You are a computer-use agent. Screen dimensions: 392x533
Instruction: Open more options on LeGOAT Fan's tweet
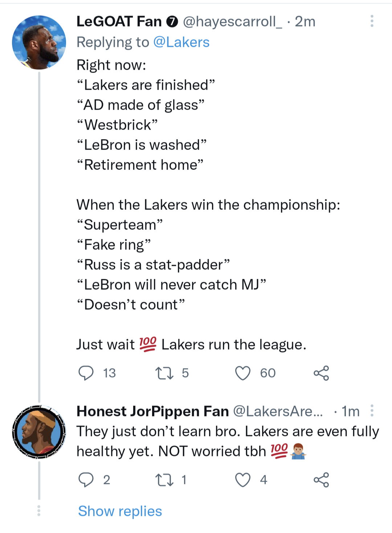click(x=372, y=21)
